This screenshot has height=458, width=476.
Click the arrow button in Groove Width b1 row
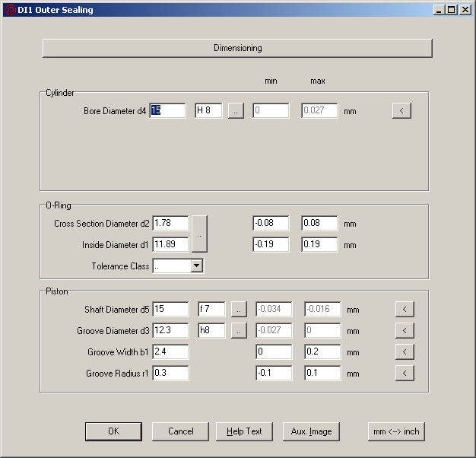[405, 352]
